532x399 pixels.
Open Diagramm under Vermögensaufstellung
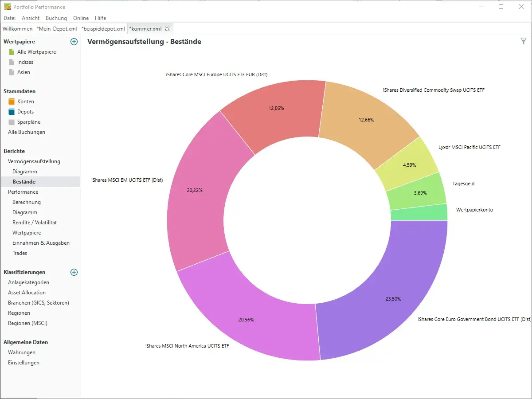(x=25, y=172)
